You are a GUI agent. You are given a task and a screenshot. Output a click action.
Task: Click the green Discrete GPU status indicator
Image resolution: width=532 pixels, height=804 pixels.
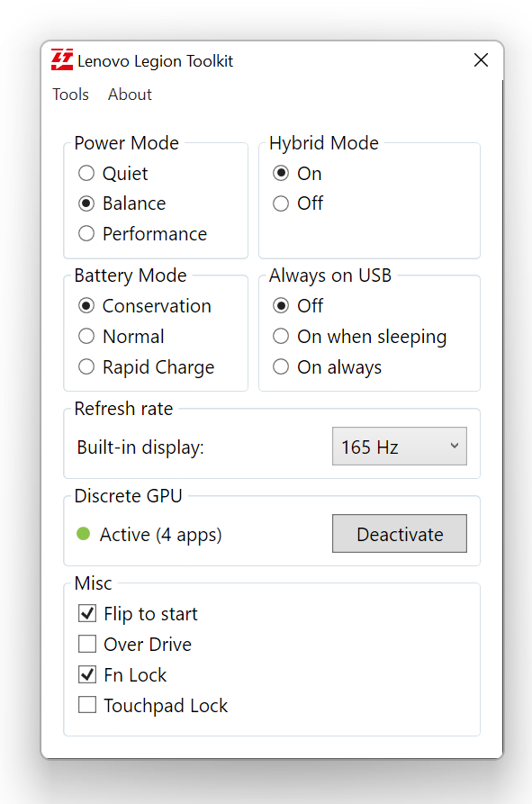pyautogui.click(x=84, y=534)
